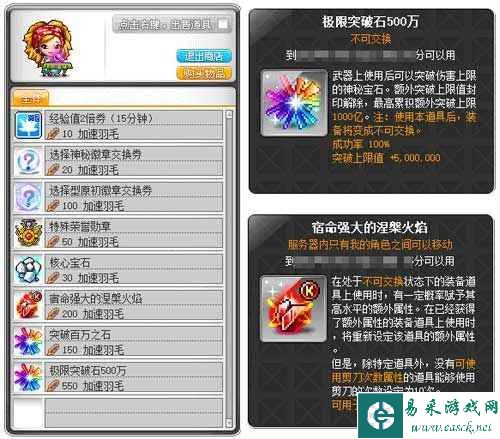Screen dimensions: 500x439
Task: Click the shopkeeper NPC portrait
Action: [48, 49]
